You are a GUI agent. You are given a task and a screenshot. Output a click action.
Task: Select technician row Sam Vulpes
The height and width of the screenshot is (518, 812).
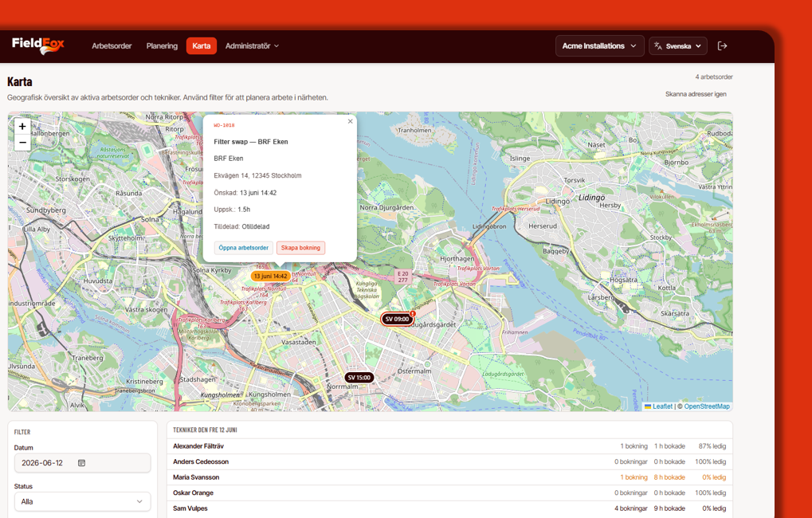click(x=449, y=508)
